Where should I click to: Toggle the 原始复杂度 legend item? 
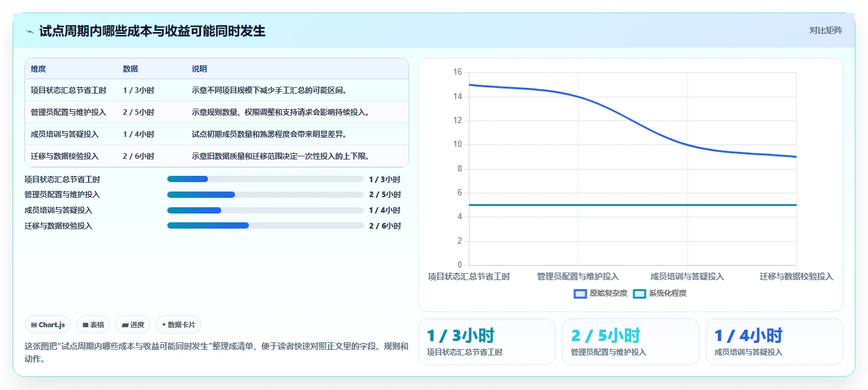[x=600, y=293]
